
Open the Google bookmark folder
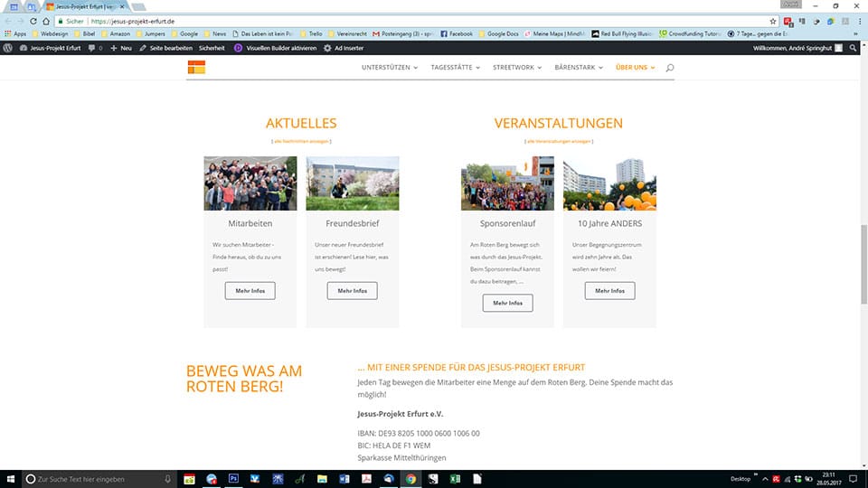[x=184, y=33]
